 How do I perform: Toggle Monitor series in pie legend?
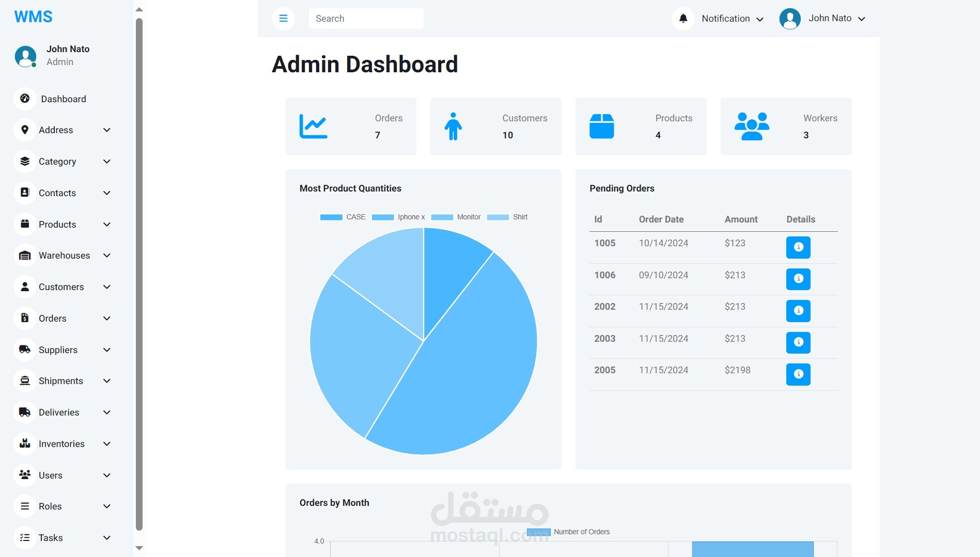pos(456,217)
